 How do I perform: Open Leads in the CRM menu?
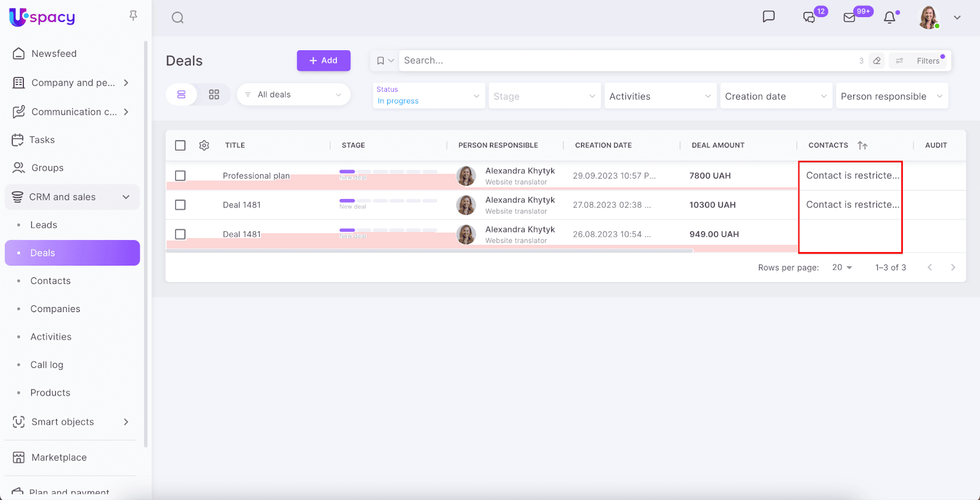(x=43, y=225)
